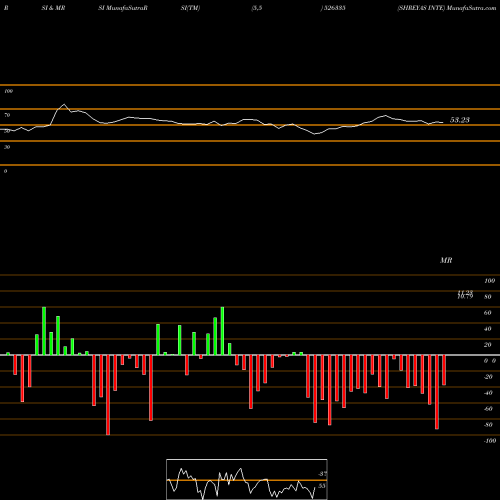Click the MR axis label -60
The width and height of the screenshot is (500, 500).
(x=488, y=409)
